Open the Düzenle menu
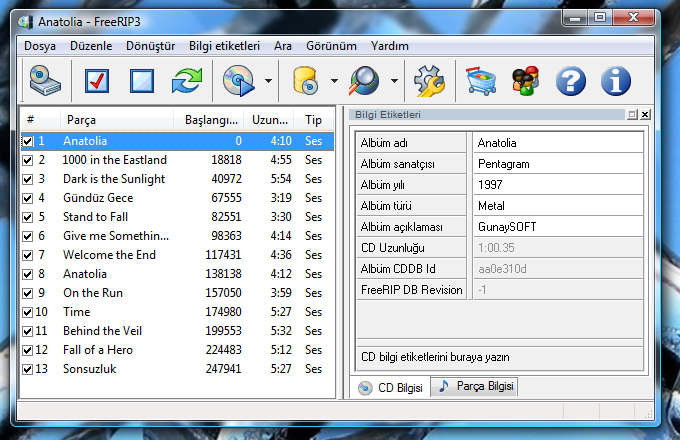 coord(91,46)
